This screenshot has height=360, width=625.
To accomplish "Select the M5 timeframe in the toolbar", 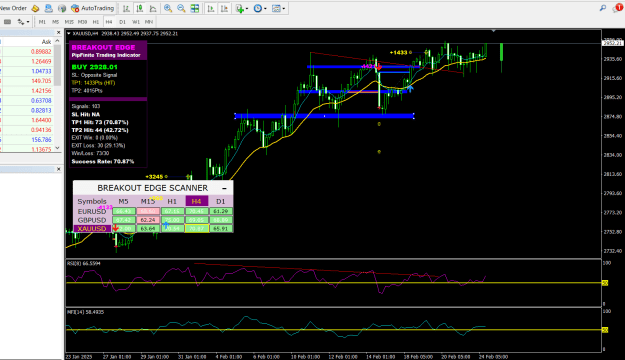I will (55, 22).
